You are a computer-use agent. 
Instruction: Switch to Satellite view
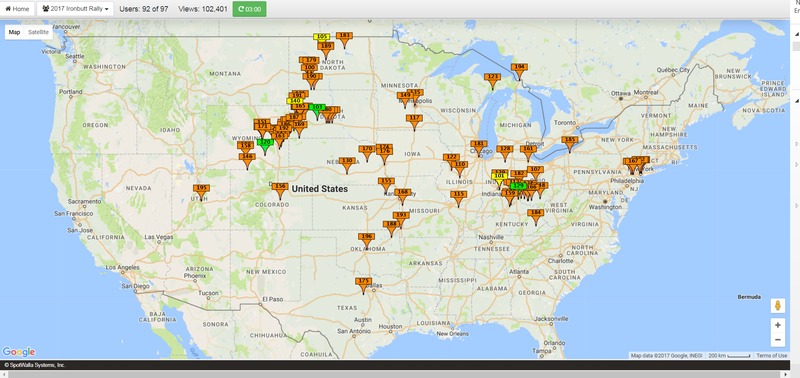point(39,32)
